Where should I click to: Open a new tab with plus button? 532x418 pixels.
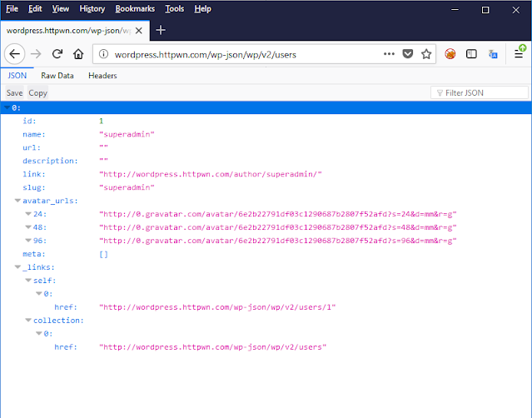coord(161,30)
